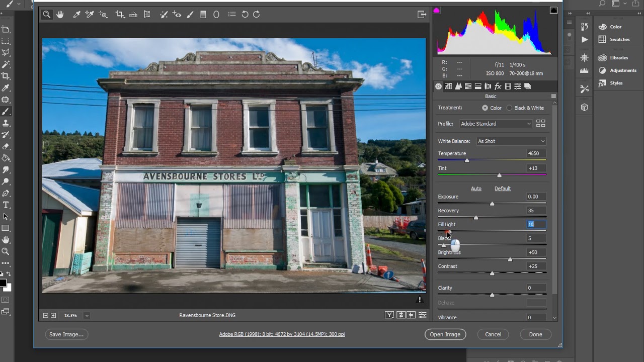
Task: Open the Effects fx tab
Action: 498,86
